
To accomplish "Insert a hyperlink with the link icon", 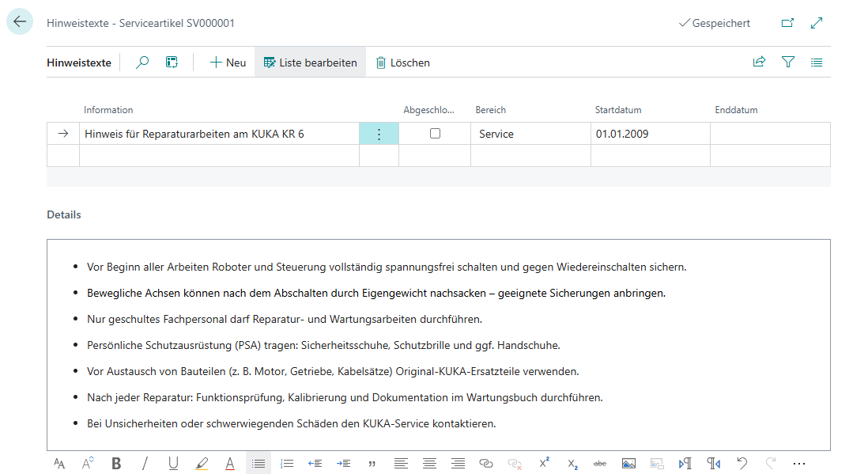I will (x=486, y=464).
